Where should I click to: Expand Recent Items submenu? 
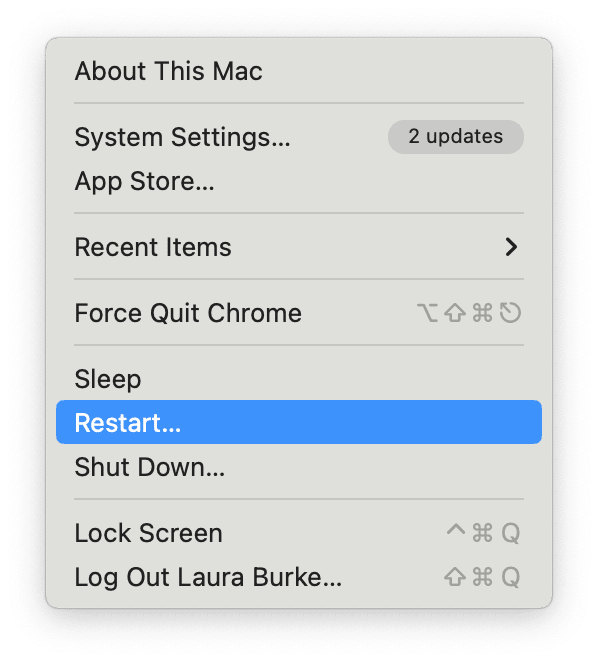[299, 247]
